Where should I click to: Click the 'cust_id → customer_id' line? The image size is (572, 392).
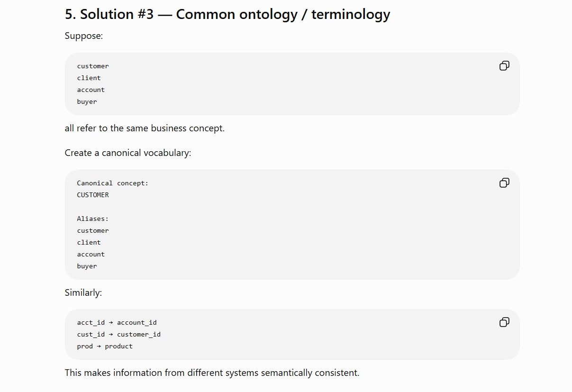119,335
